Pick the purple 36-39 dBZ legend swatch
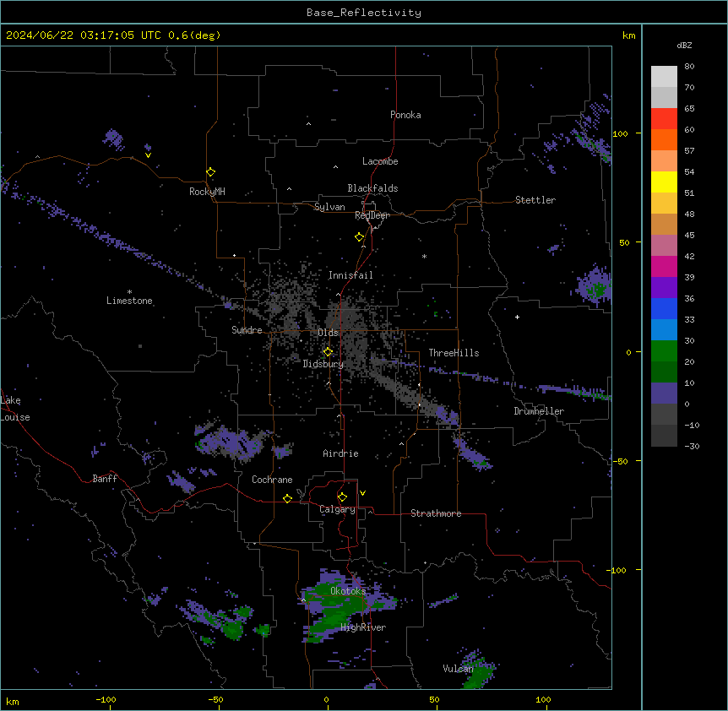Viewport: 728px width, 711px height. 664,287
